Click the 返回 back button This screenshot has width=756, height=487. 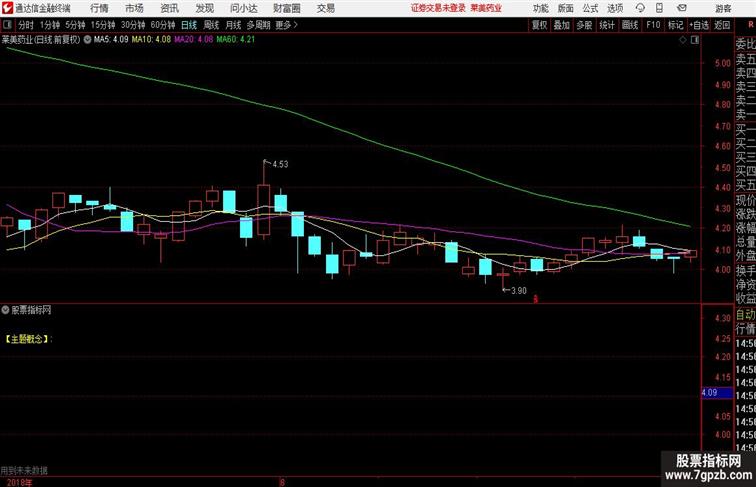(x=722, y=25)
